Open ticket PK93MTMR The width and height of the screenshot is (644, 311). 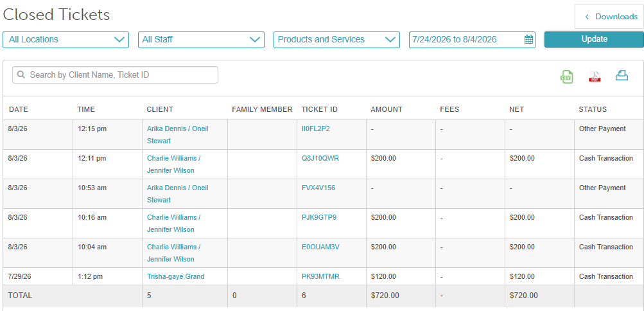pyautogui.click(x=320, y=276)
